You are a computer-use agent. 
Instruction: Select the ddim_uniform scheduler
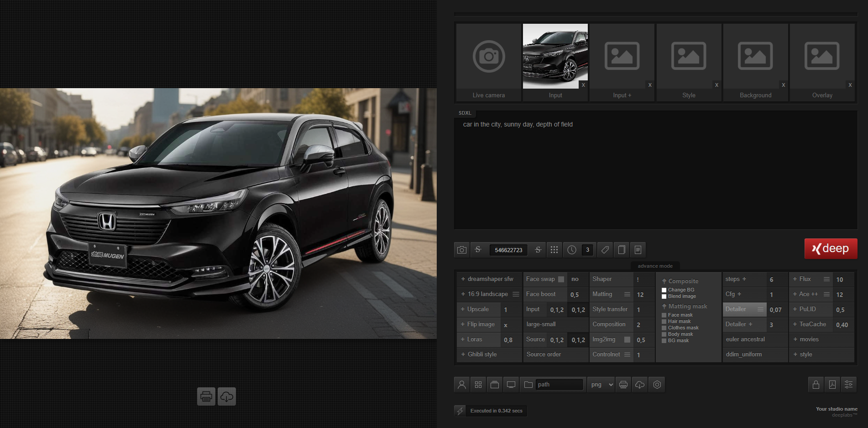(755, 354)
